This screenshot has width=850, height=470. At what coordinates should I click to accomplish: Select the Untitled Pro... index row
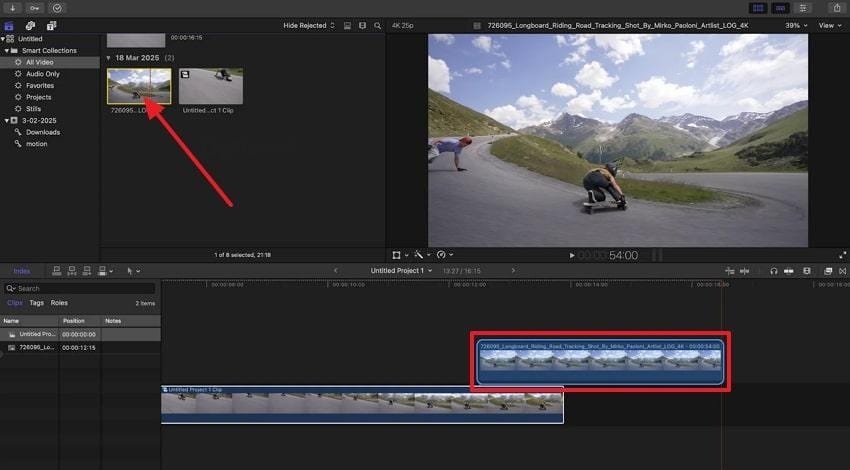(80, 334)
